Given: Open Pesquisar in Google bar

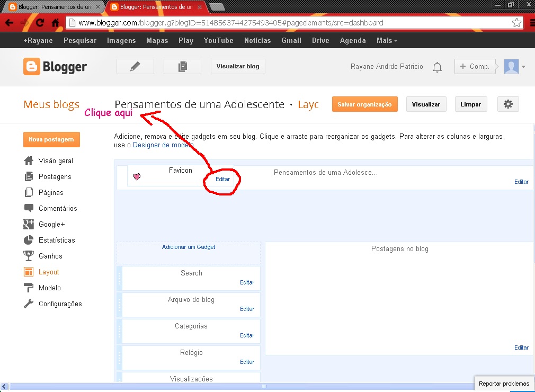Looking at the screenshot, I should click(x=80, y=41).
